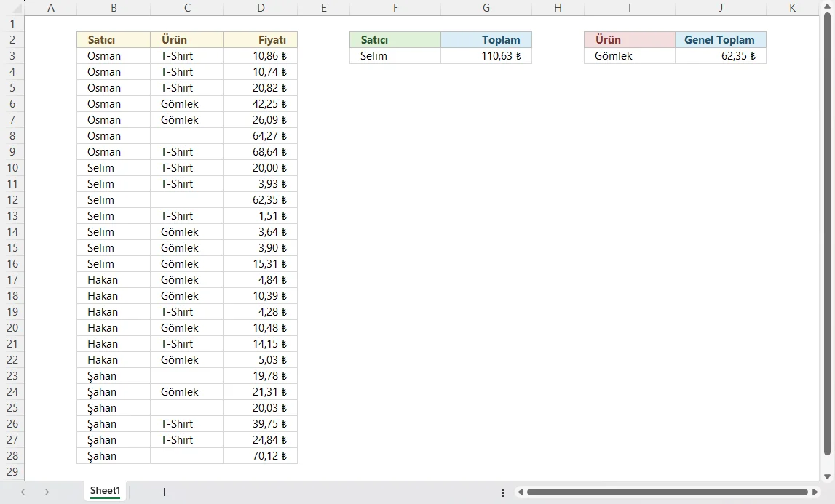Select Gömlek cell in row 24
This screenshot has height=504, width=835.
[x=187, y=392]
